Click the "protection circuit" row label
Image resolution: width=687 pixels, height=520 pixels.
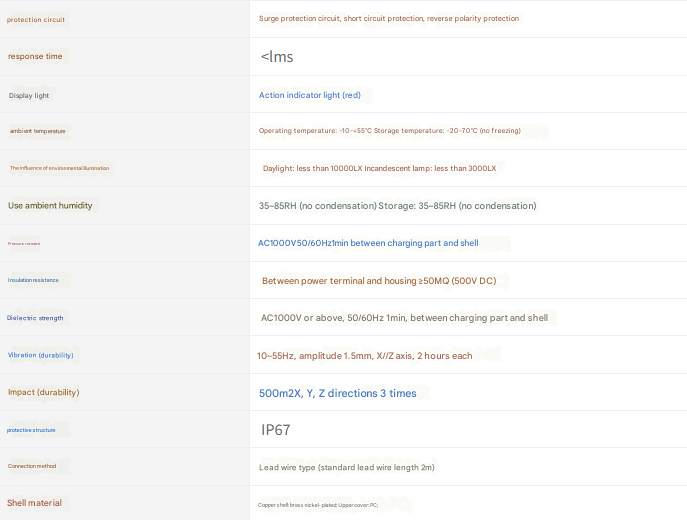pos(38,19)
